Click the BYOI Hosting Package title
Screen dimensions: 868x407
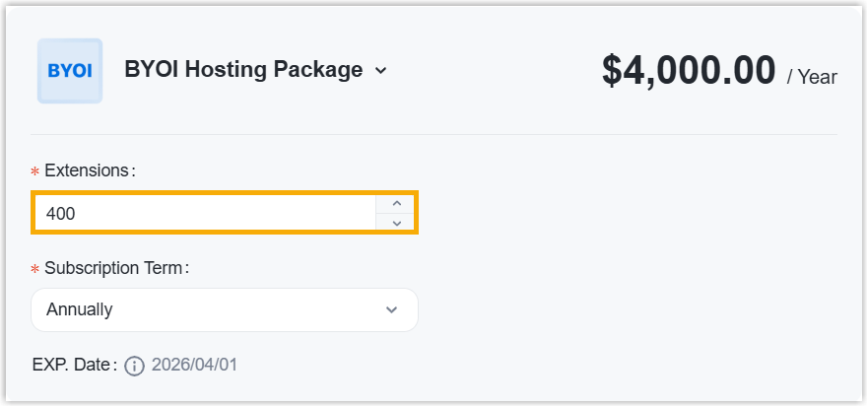[243, 70]
